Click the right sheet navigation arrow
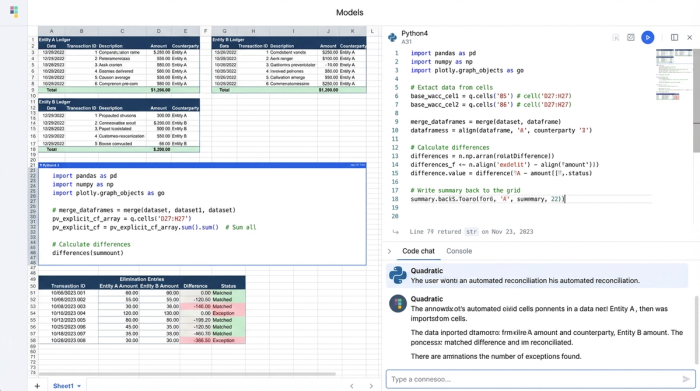Screen dimensions: 700x391 pyautogui.click(x=371, y=386)
